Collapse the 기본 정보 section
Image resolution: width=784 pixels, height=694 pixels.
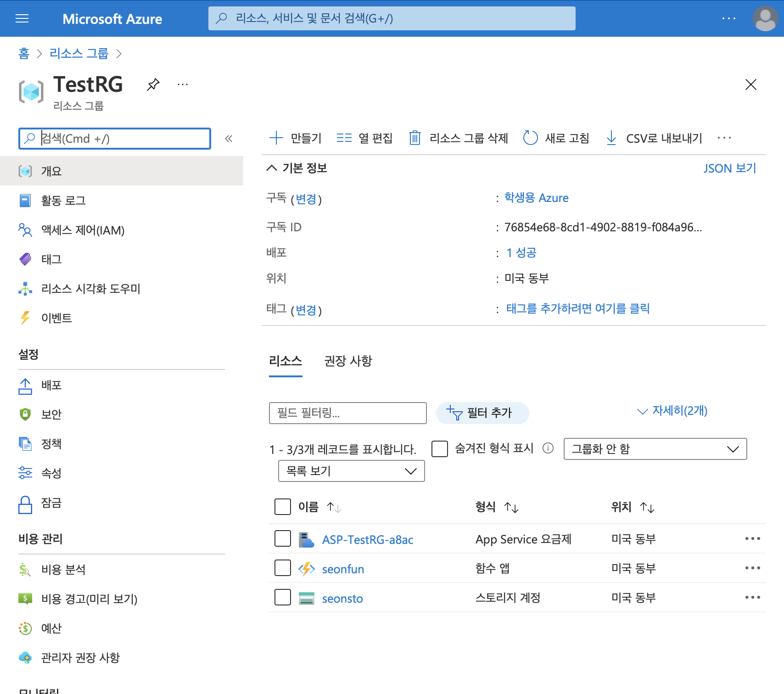(x=272, y=168)
